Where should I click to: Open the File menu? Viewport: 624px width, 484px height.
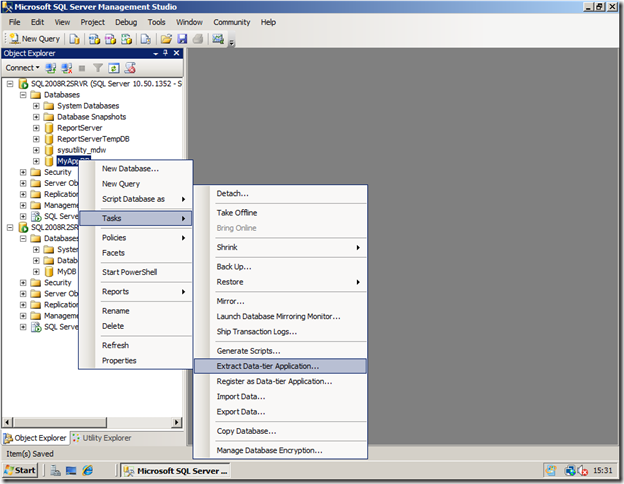point(15,22)
